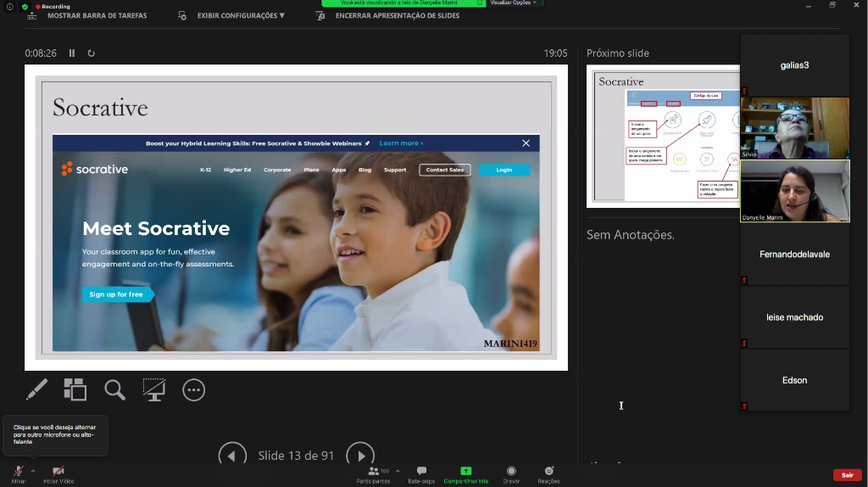868x487 pixels.
Task: Click Plans in Socrative navigation
Action: 311,170
